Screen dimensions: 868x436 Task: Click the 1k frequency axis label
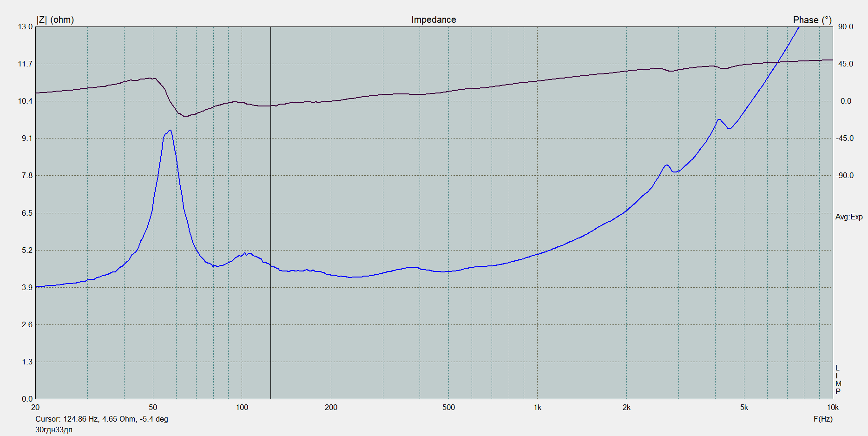click(538, 407)
